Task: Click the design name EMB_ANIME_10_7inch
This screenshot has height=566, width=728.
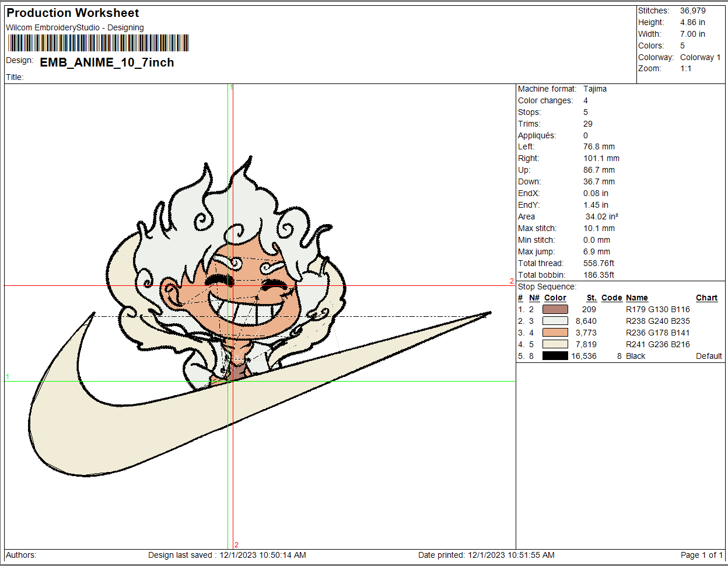Action: [x=107, y=62]
